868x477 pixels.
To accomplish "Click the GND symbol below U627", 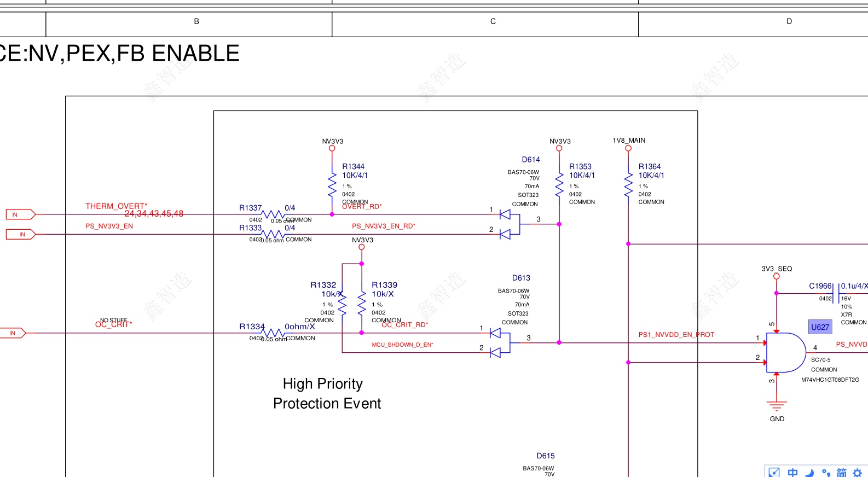I will (777, 406).
